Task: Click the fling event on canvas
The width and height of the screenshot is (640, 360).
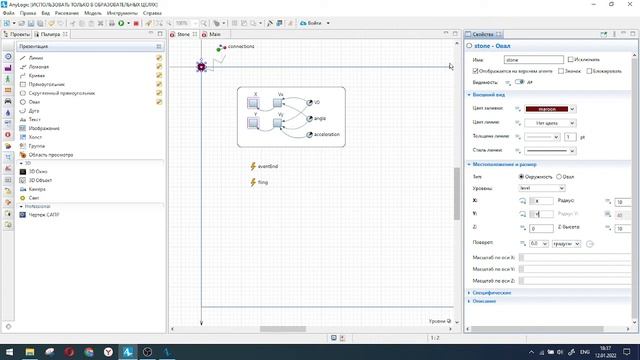Action: point(259,182)
